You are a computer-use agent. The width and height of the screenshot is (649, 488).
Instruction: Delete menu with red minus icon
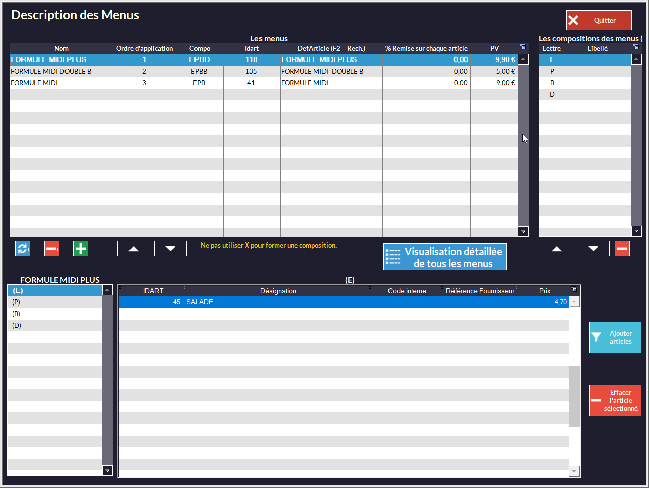coord(51,248)
